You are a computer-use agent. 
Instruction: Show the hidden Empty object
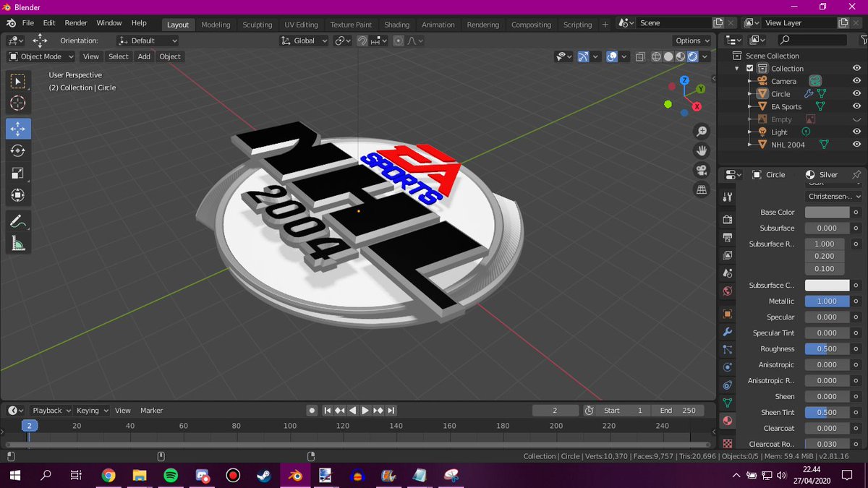pos(856,119)
